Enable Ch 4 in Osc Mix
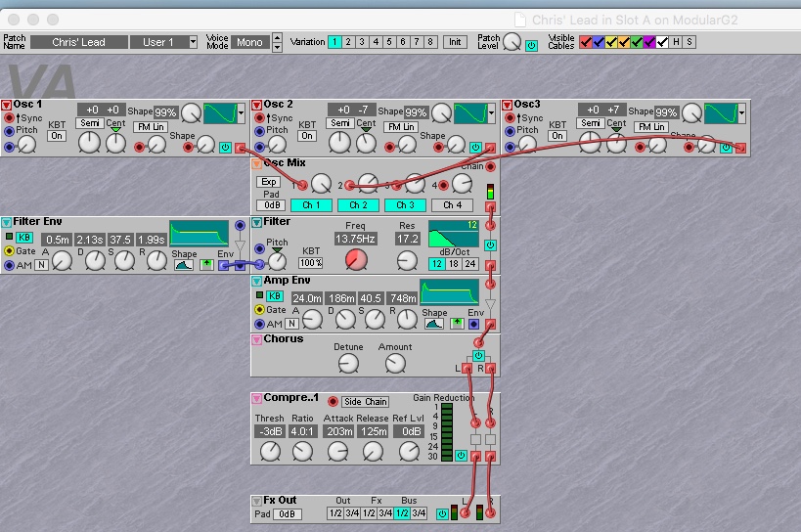 pos(451,205)
